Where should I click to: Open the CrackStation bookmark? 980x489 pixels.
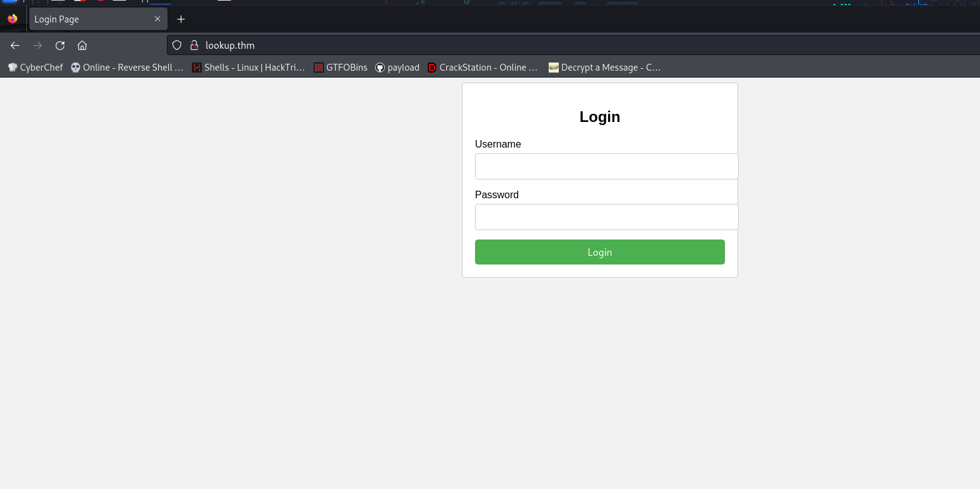[x=482, y=68]
